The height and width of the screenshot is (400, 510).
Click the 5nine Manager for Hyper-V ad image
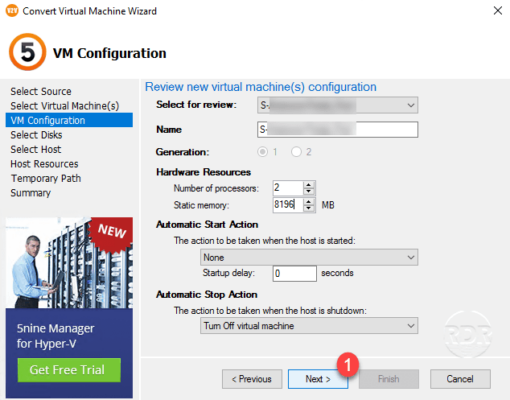69,263
